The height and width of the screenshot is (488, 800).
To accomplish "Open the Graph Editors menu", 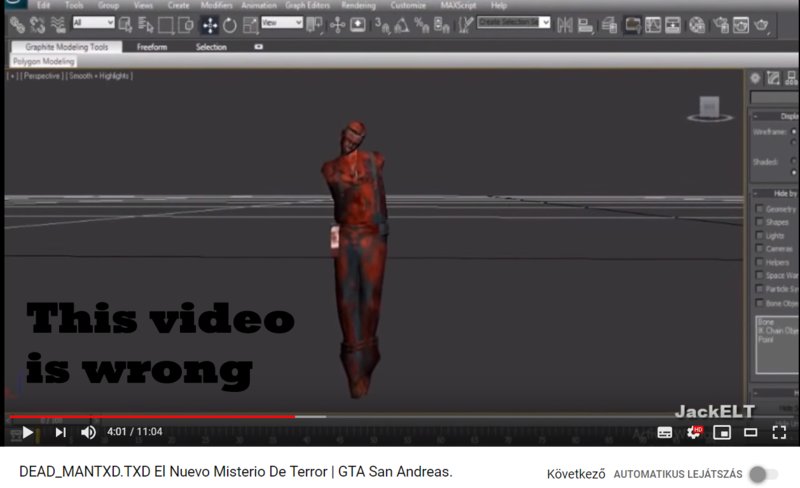I will [x=308, y=5].
